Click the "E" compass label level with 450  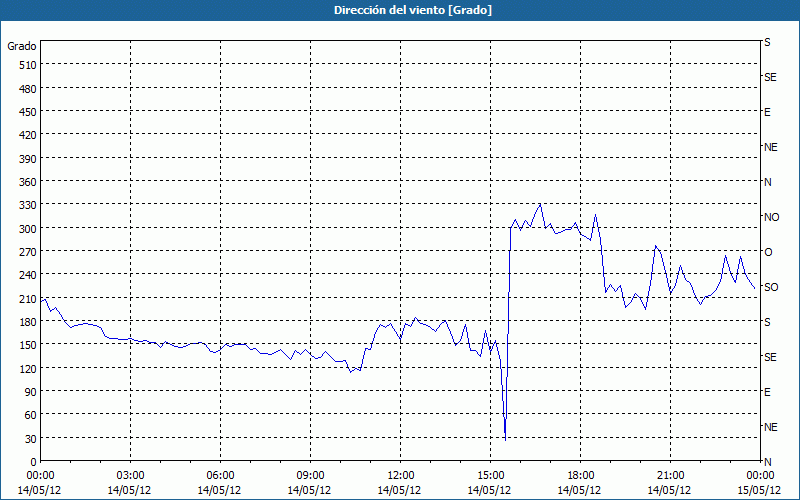click(x=767, y=112)
